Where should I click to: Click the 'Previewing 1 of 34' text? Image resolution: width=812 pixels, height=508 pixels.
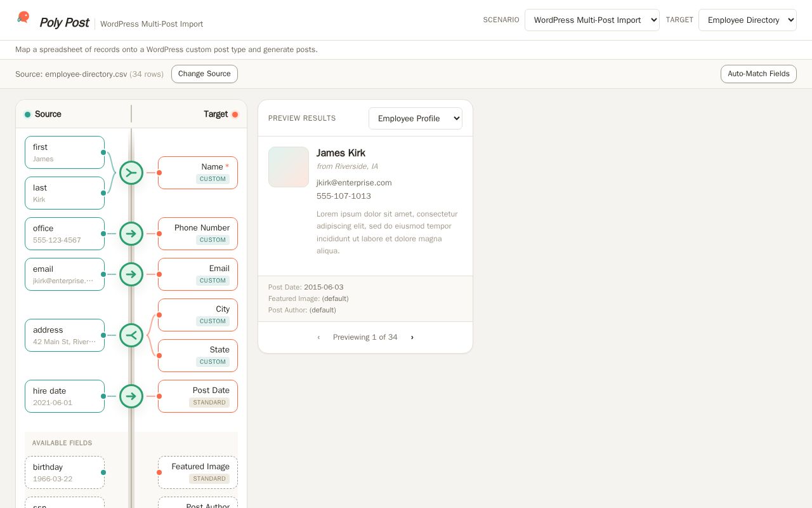[x=365, y=337]
